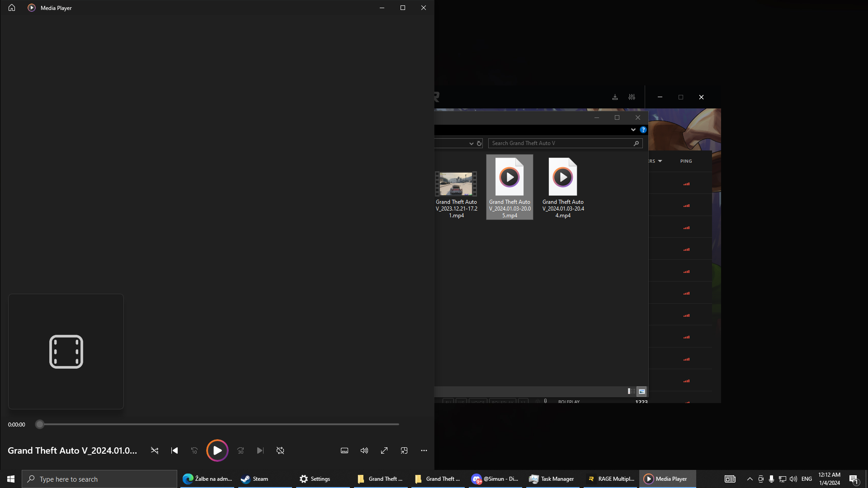
Task: Select the V_2023.12.21-17.21.mp4 video file
Action: (x=456, y=194)
